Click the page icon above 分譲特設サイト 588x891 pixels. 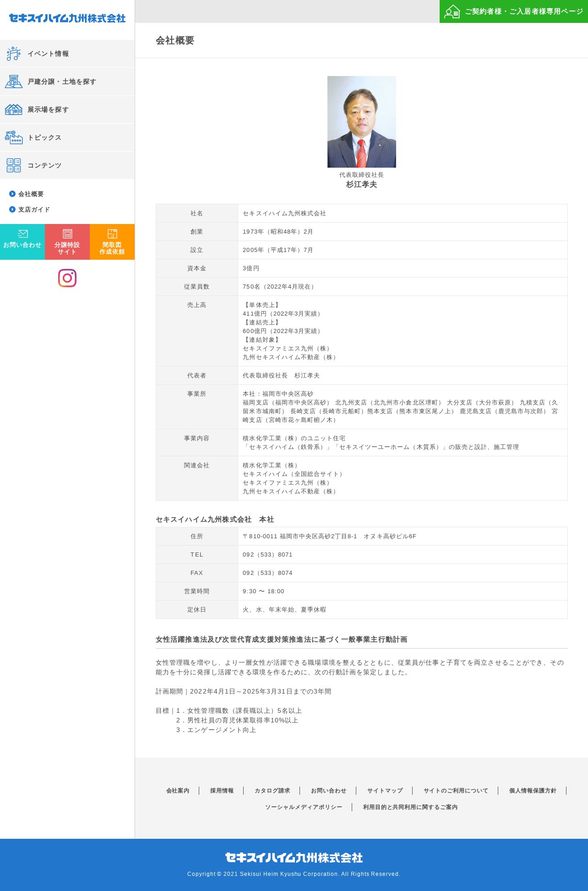coord(67,234)
